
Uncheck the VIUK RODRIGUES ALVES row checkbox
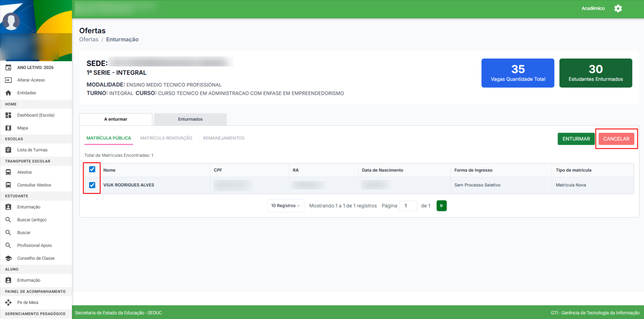tap(92, 185)
